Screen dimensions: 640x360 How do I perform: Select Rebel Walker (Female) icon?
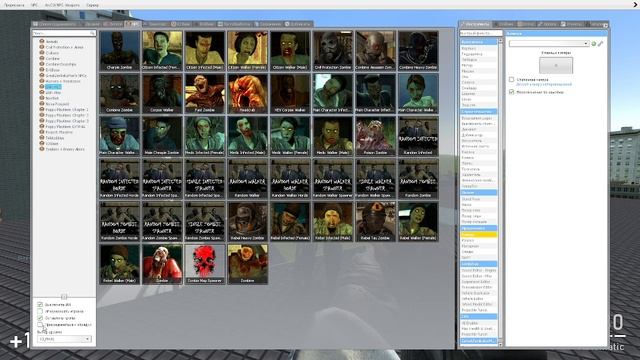coord(418,221)
